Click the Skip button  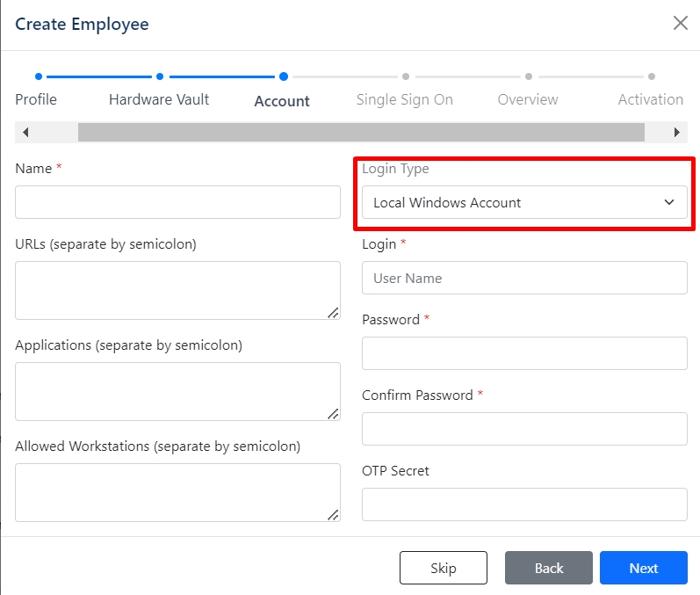(x=444, y=568)
